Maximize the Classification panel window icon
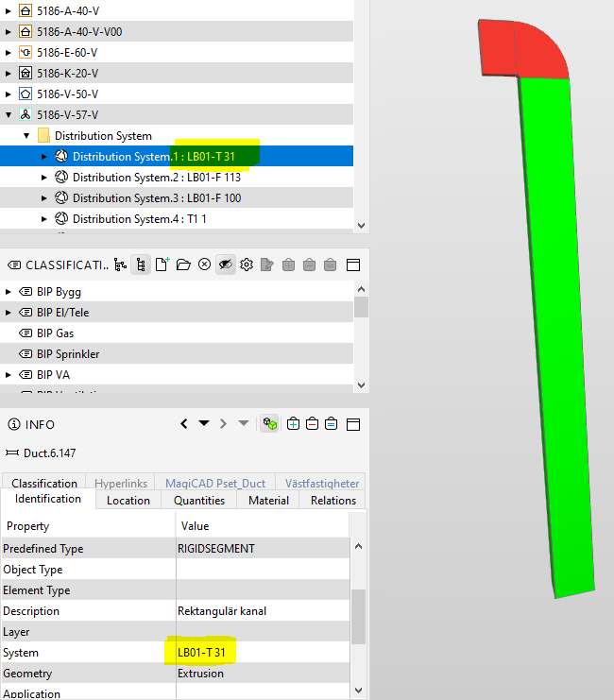614x700 pixels. point(353,265)
